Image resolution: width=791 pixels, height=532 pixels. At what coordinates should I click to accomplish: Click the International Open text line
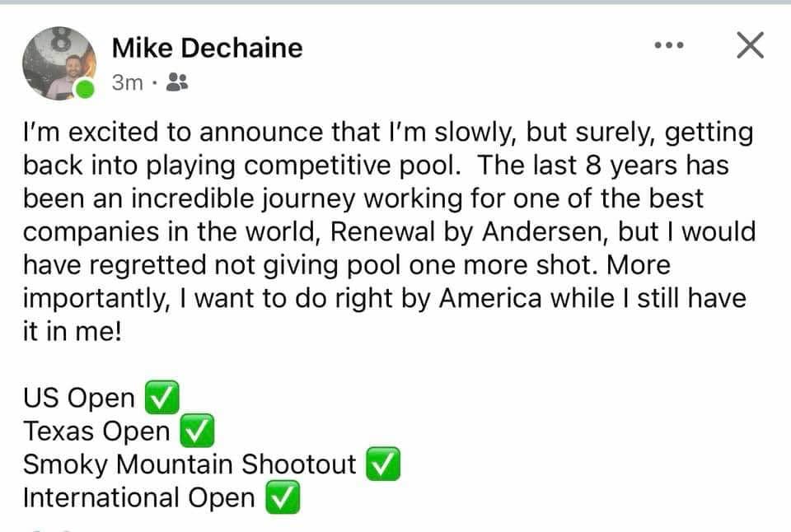pos(138,498)
